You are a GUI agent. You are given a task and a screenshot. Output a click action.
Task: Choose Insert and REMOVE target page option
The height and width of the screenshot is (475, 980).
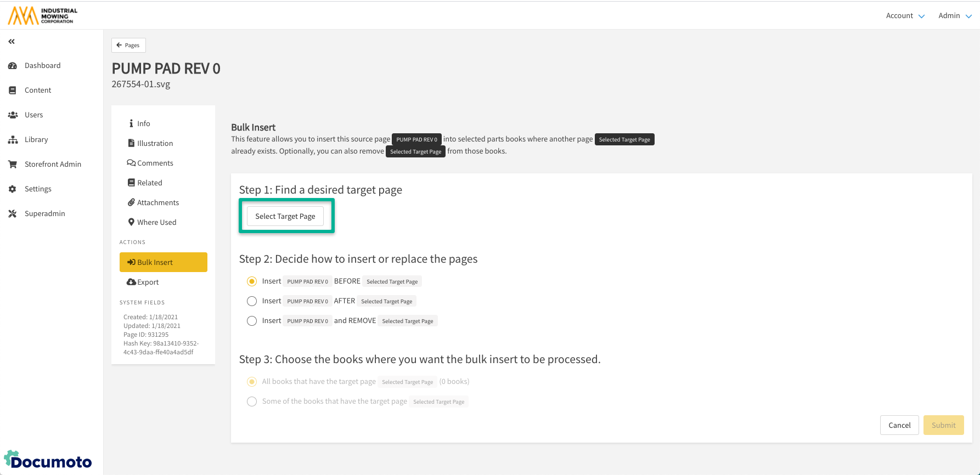pyautogui.click(x=252, y=321)
